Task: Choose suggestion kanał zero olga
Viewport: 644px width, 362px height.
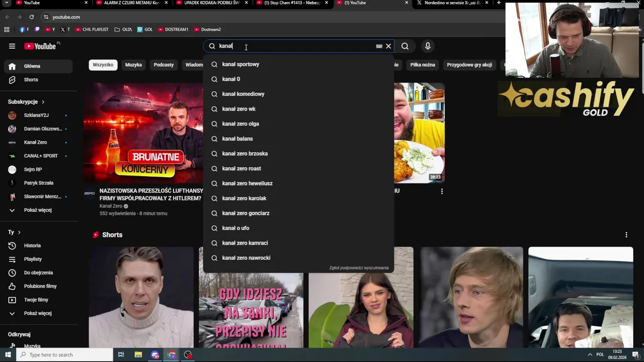Action: coord(298,124)
